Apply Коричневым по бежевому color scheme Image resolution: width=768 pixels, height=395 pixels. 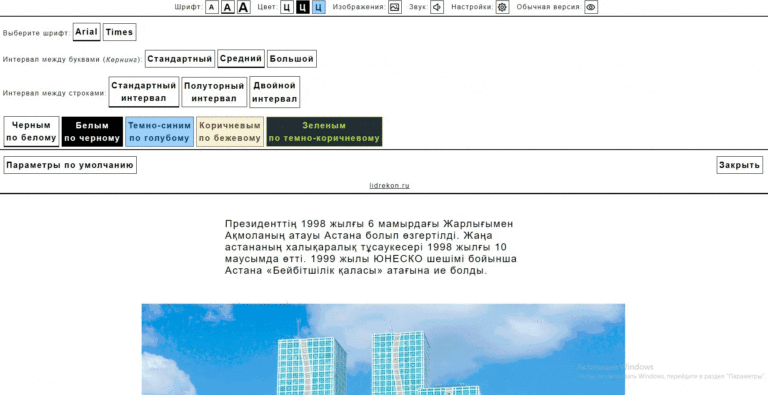230,131
